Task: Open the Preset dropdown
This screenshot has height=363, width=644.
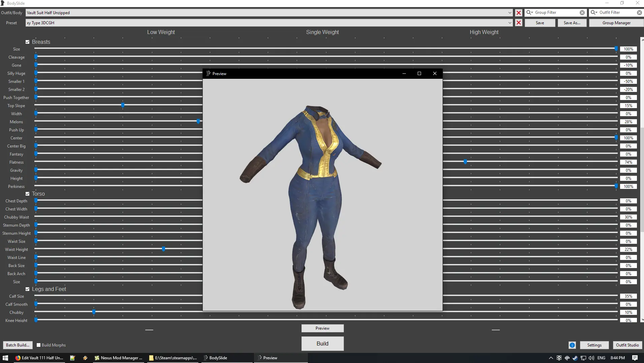Action: coord(510,23)
